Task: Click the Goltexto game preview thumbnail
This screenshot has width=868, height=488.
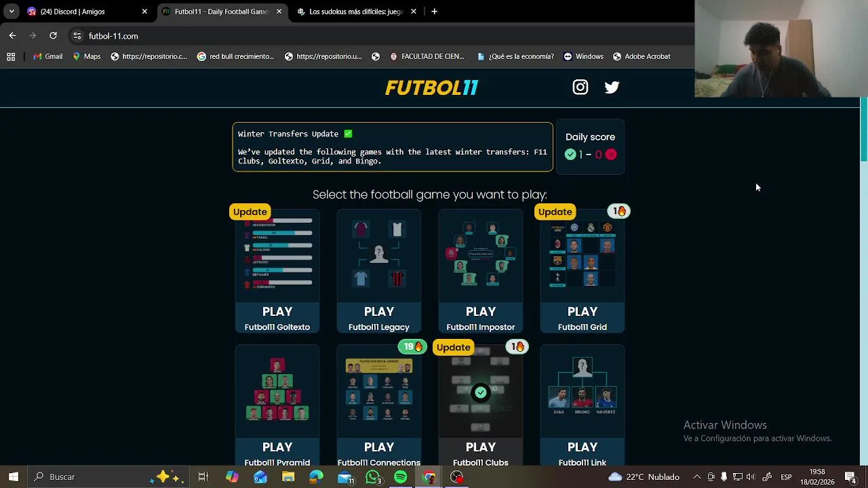Action: point(277,254)
